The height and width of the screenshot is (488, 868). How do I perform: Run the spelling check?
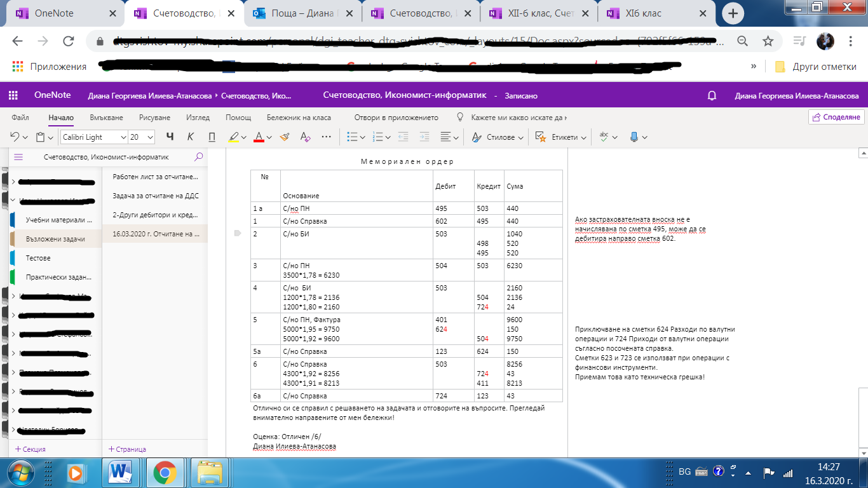tap(604, 137)
